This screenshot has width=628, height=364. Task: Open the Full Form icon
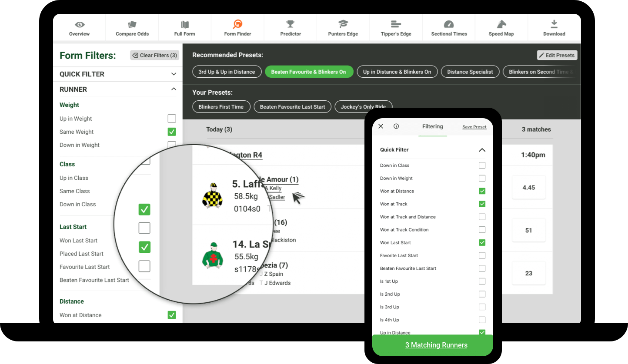[x=184, y=24]
